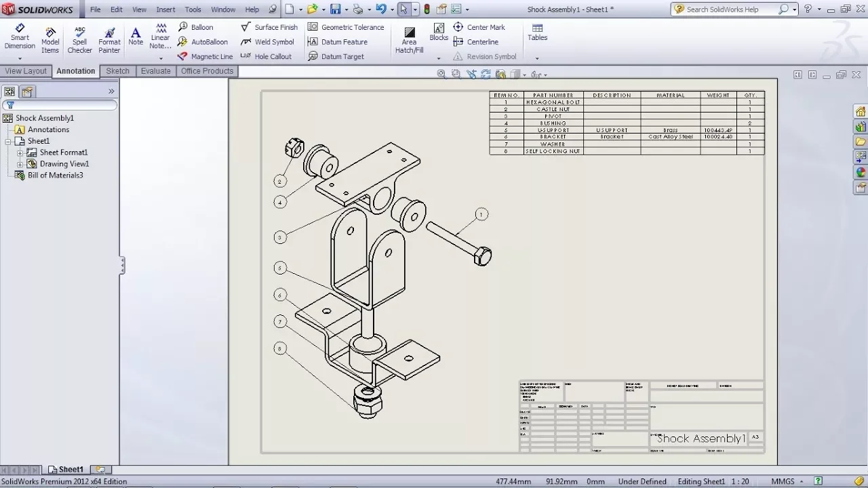
Task: Click the Rebuild traffic light icon
Action: point(426,9)
